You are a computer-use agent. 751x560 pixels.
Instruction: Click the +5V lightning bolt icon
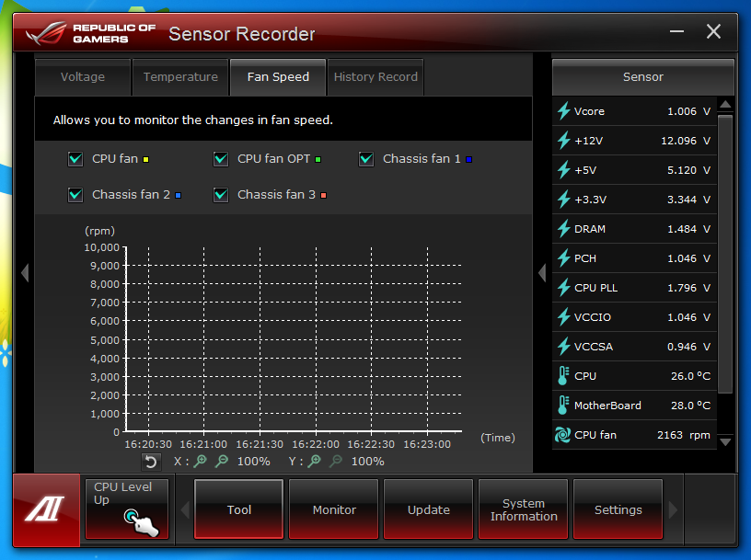point(564,170)
